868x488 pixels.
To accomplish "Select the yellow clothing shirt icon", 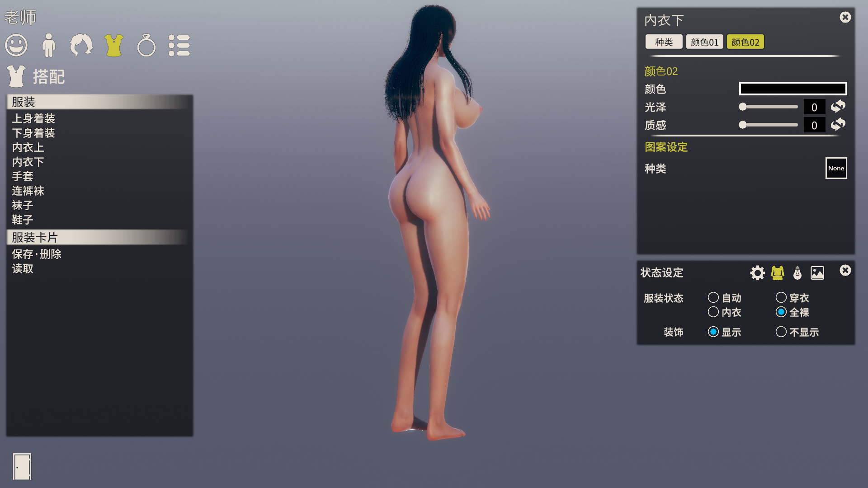I will [x=114, y=45].
